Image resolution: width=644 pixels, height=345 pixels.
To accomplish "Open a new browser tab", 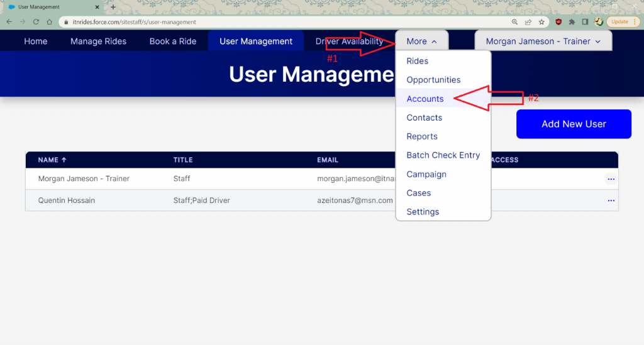I will pyautogui.click(x=113, y=7).
